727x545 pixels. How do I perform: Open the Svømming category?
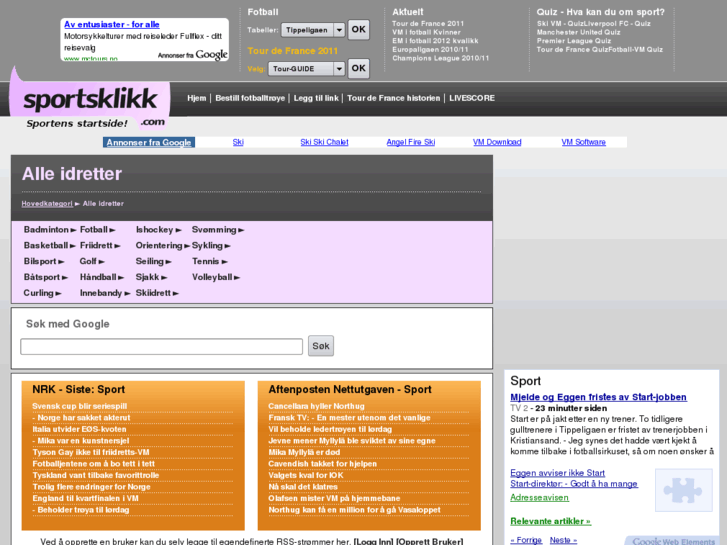coord(217,230)
